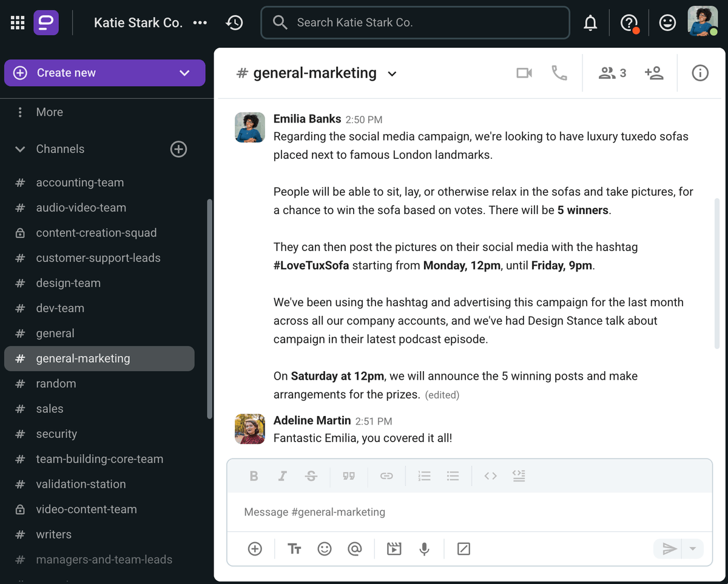Toggle code block formatting

click(x=519, y=476)
